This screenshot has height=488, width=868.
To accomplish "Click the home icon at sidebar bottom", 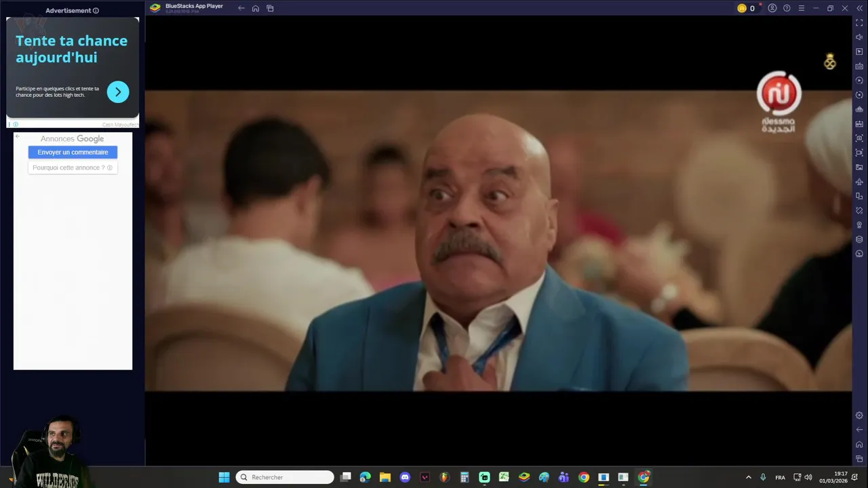I will point(859,445).
